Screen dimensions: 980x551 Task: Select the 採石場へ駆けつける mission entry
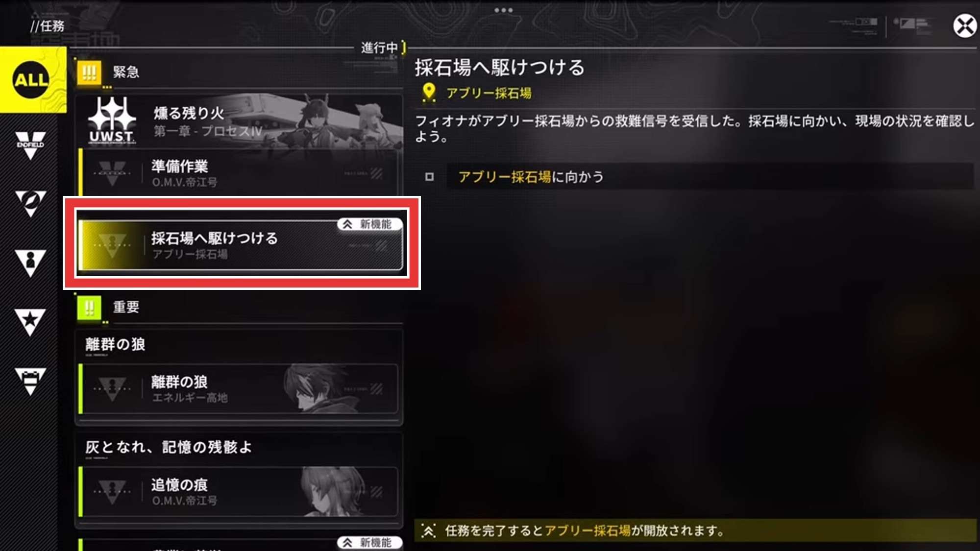click(240, 244)
